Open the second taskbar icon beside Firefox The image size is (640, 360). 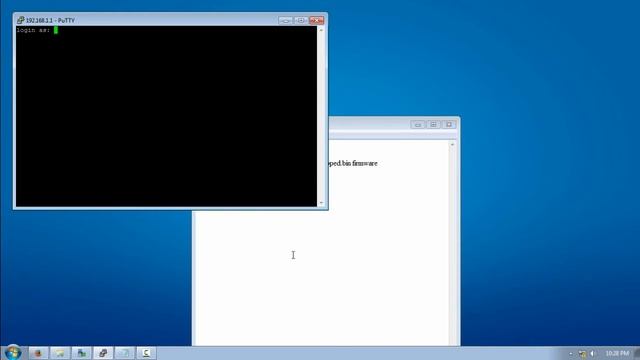point(60,353)
